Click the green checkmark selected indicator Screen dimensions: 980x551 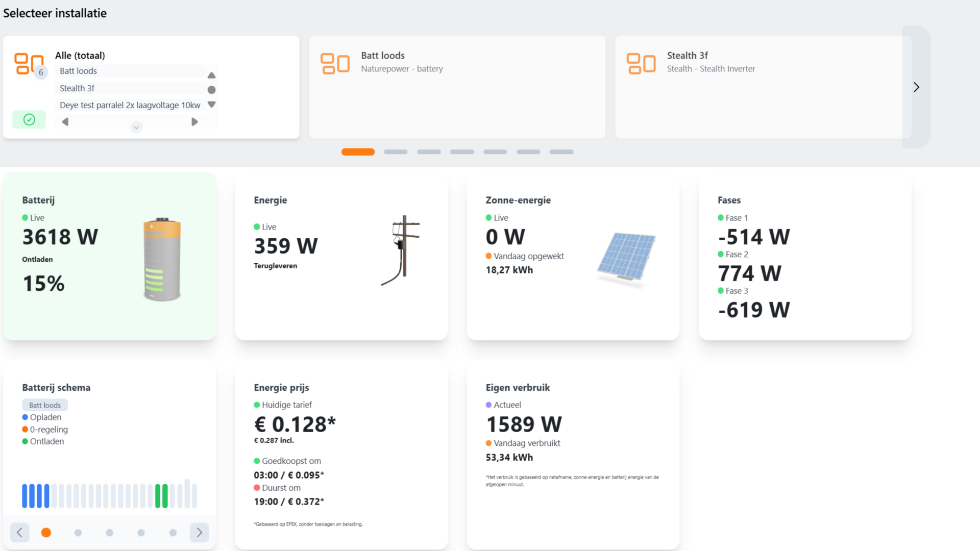[x=29, y=119]
